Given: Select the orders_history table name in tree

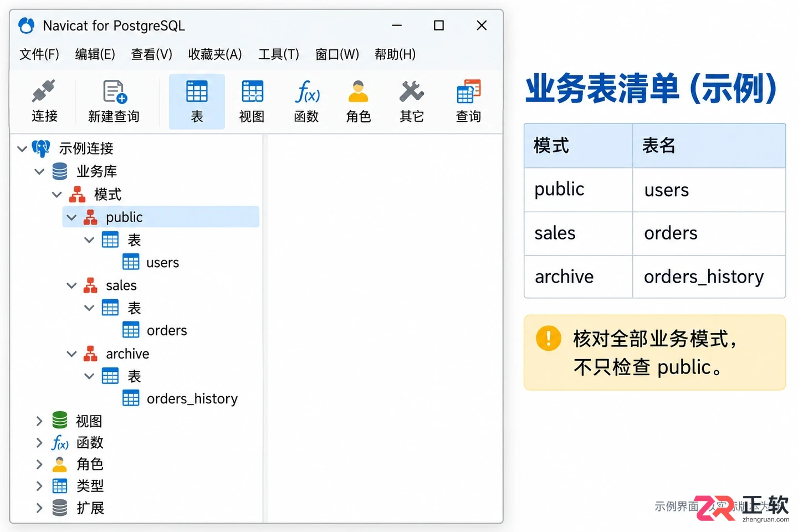Looking at the screenshot, I should (192, 398).
